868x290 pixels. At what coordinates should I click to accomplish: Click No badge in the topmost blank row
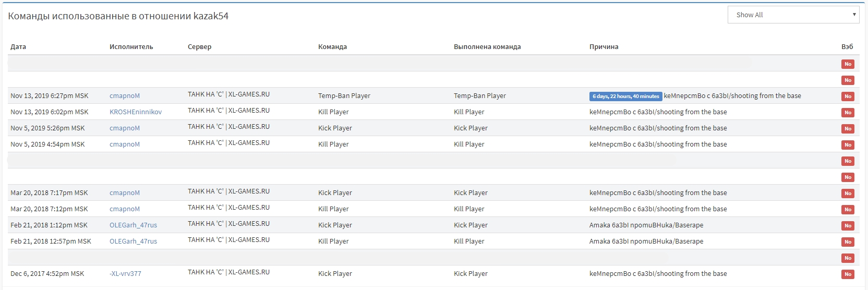[848, 64]
